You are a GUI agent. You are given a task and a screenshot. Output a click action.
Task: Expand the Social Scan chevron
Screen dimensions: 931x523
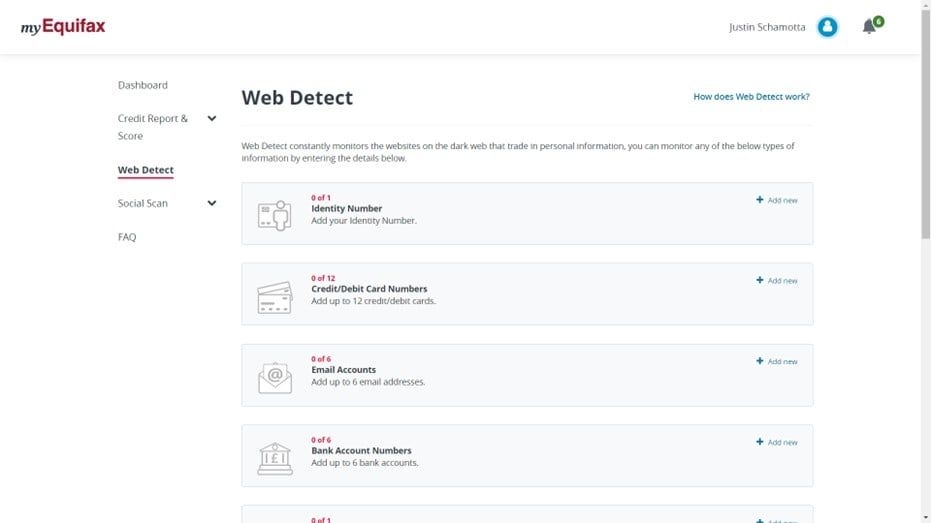pyautogui.click(x=211, y=203)
